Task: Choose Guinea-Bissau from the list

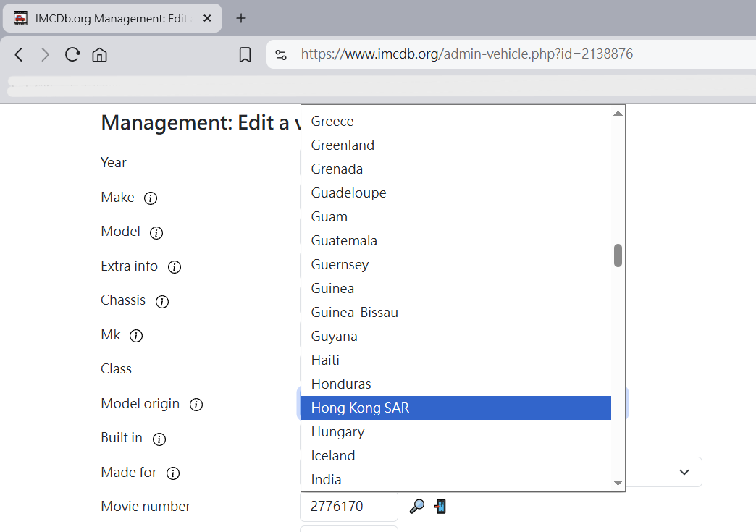Action: pos(456,312)
